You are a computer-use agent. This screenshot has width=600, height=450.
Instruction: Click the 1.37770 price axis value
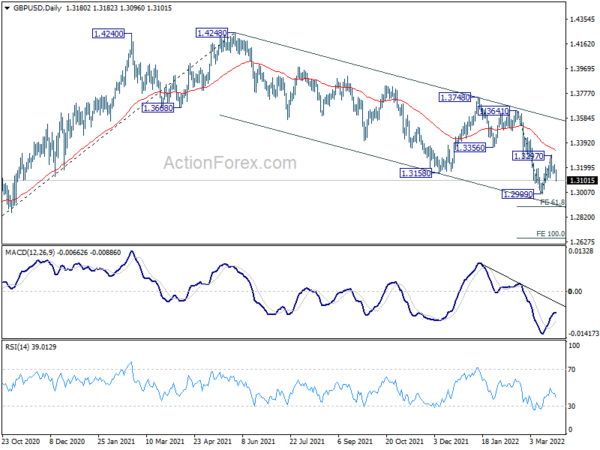click(582, 93)
